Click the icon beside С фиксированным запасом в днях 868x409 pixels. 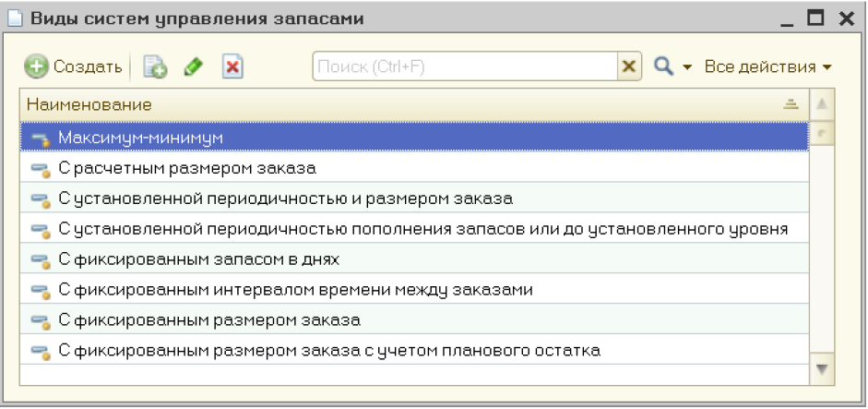point(40,260)
